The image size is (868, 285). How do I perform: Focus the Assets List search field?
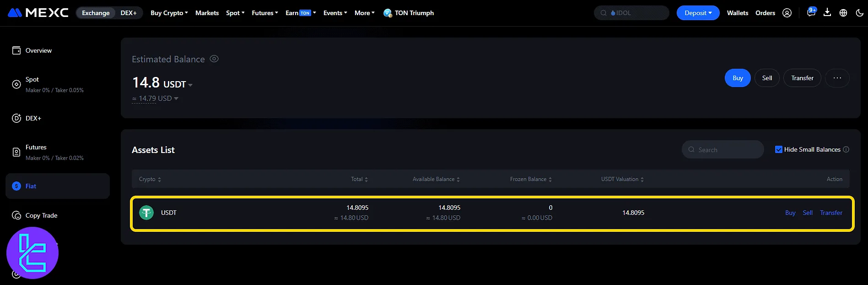click(x=723, y=149)
